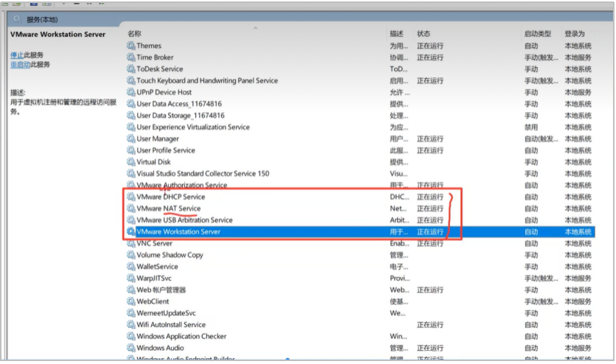Click the Themes service gear icon
Viewport: 616px width, 364px height.
click(x=131, y=46)
